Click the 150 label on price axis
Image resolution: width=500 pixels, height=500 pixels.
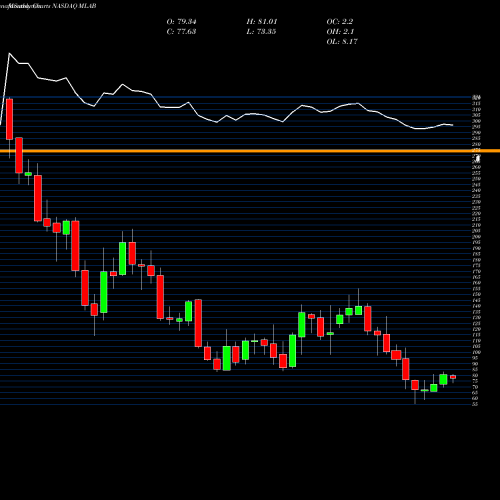tap(476, 294)
